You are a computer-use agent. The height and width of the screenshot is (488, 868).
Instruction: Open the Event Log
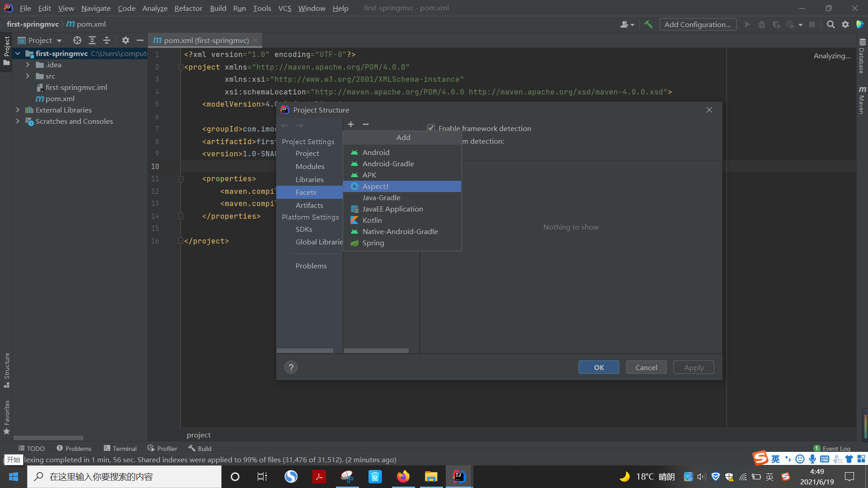coord(832,448)
